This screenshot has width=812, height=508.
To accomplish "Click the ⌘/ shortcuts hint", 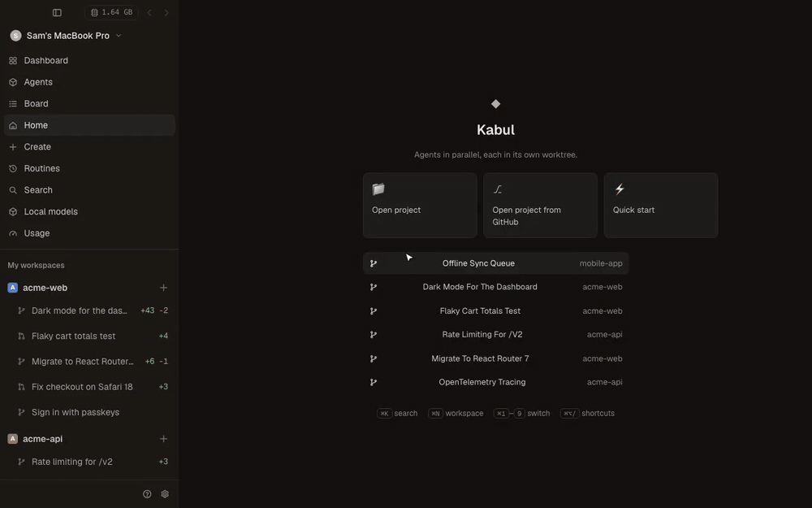I will [587, 413].
